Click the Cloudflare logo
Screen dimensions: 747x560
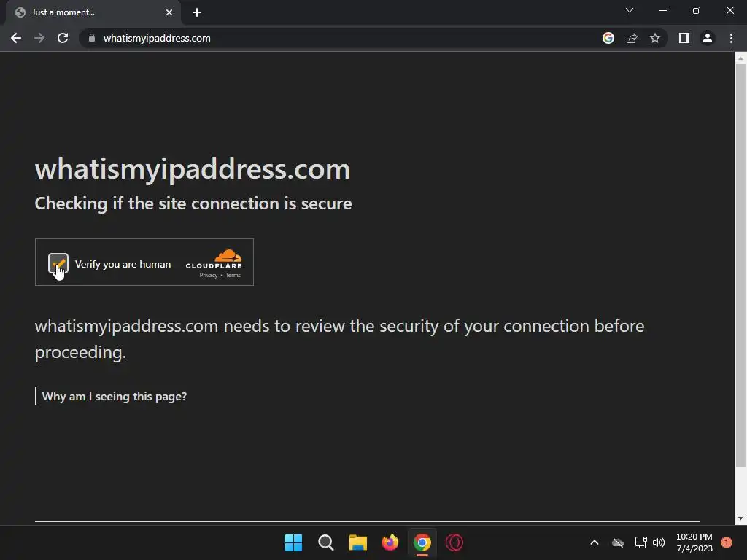pyautogui.click(x=214, y=260)
